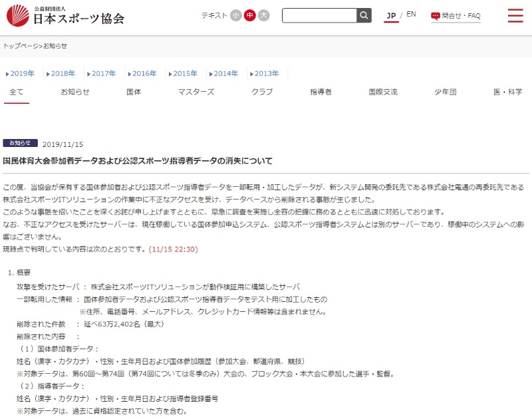Set text size to medium (中)

[x=249, y=15]
